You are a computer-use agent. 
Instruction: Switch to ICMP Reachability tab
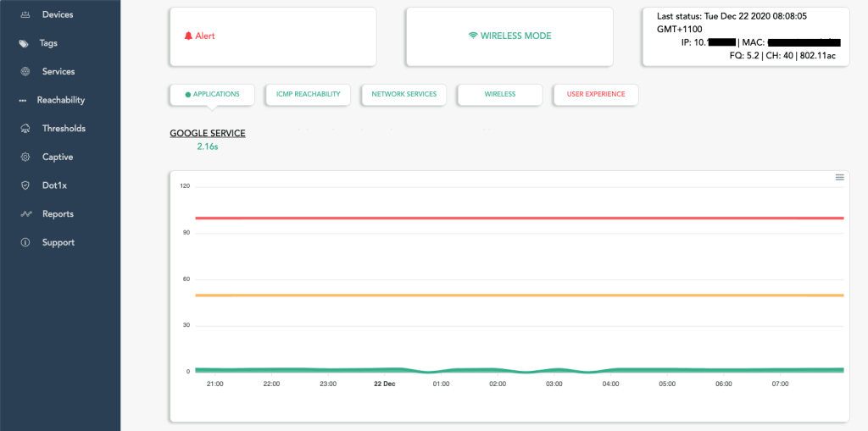coord(308,94)
